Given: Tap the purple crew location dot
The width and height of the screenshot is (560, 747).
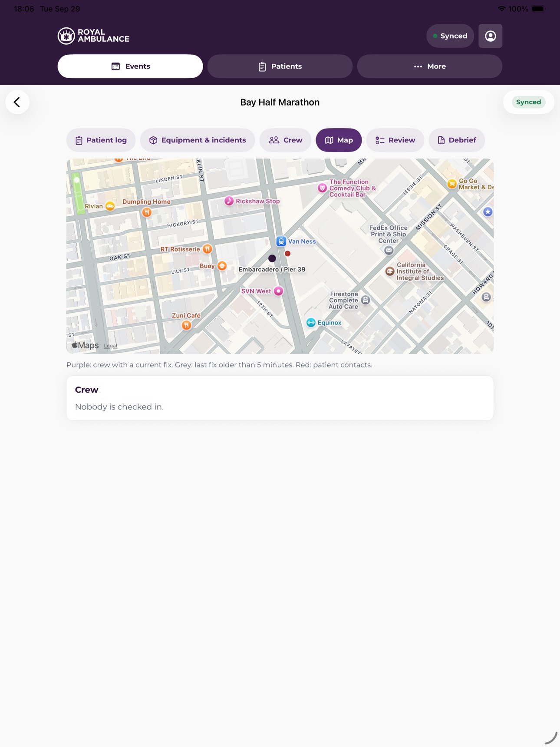Looking at the screenshot, I should (x=272, y=258).
